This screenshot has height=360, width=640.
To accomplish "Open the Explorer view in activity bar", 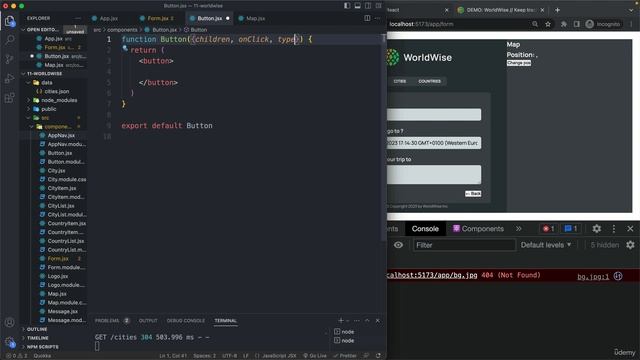I will coord(10,20).
